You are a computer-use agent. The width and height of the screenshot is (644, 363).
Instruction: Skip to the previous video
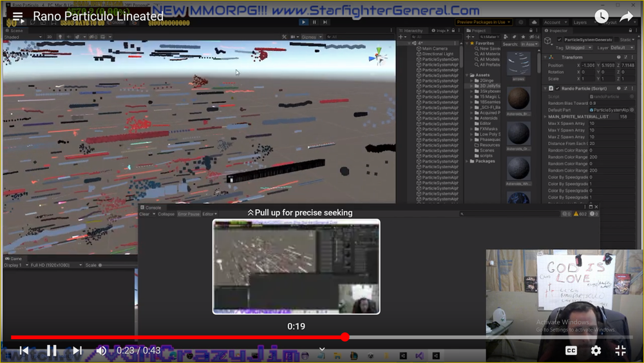coord(24,350)
